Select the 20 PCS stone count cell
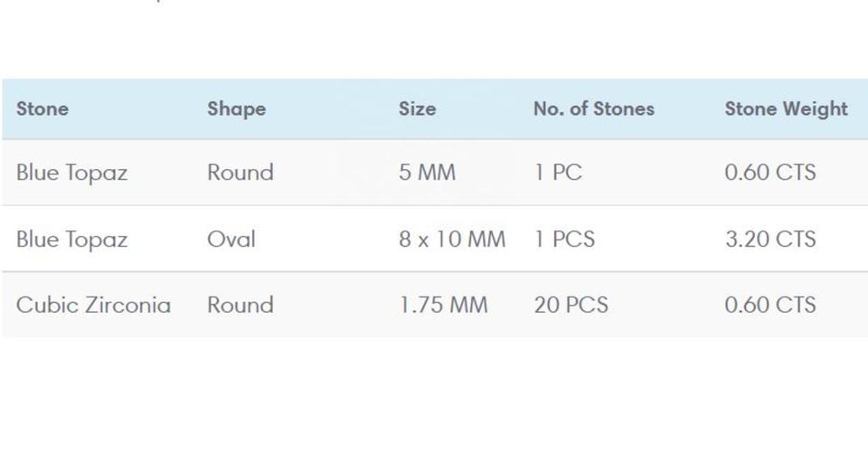Screen dimensions: 868x471 point(571,305)
